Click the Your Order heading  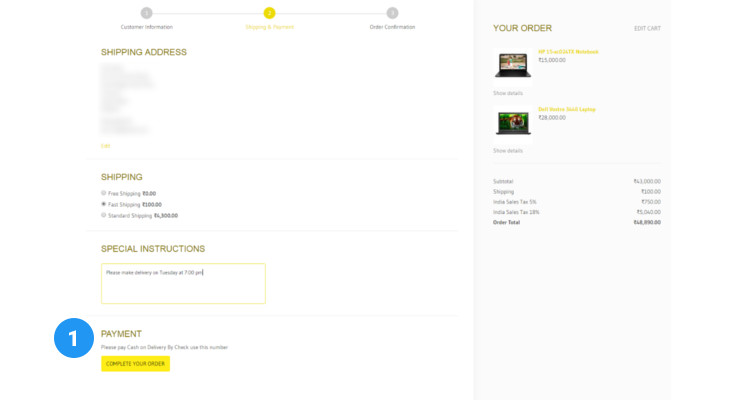click(x=522, y=28)
